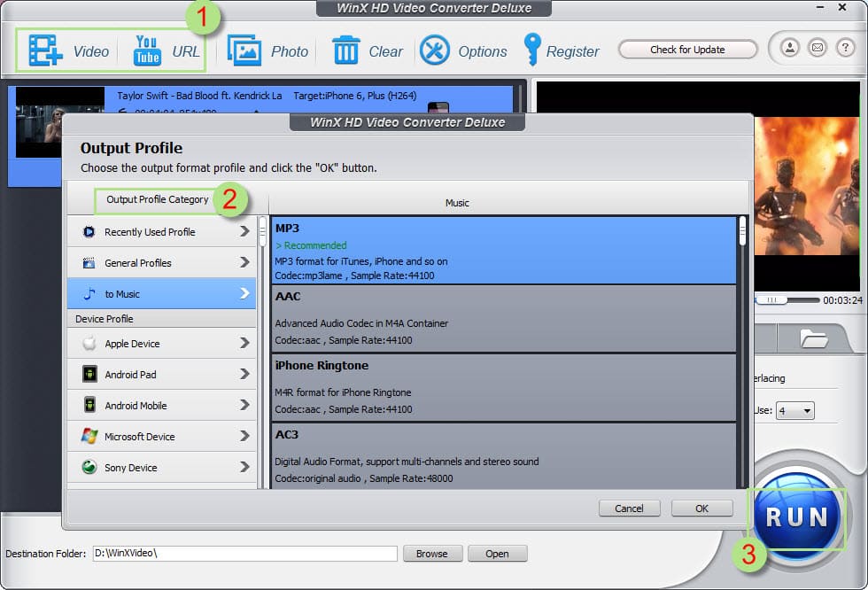868x590 pixels.
Task: Click the Register key icon
Action: click(x=532, y=50)
